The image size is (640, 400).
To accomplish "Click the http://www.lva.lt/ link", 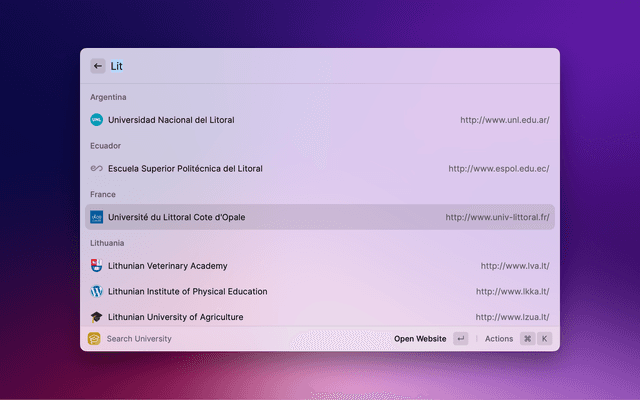I will click(514, 266).
